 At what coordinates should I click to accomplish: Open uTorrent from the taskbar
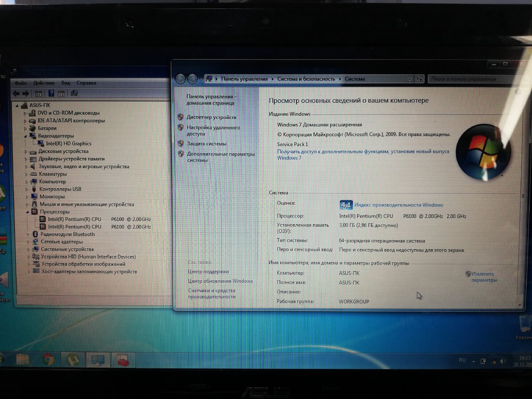pos(73,360)
